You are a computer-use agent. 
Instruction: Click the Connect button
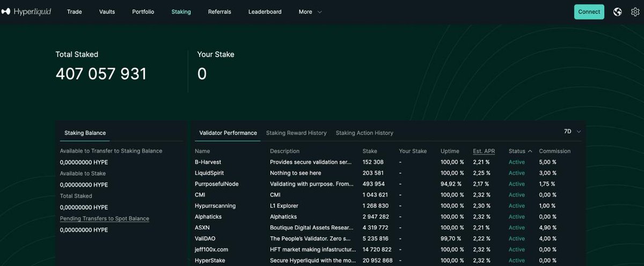coord(589,12)
